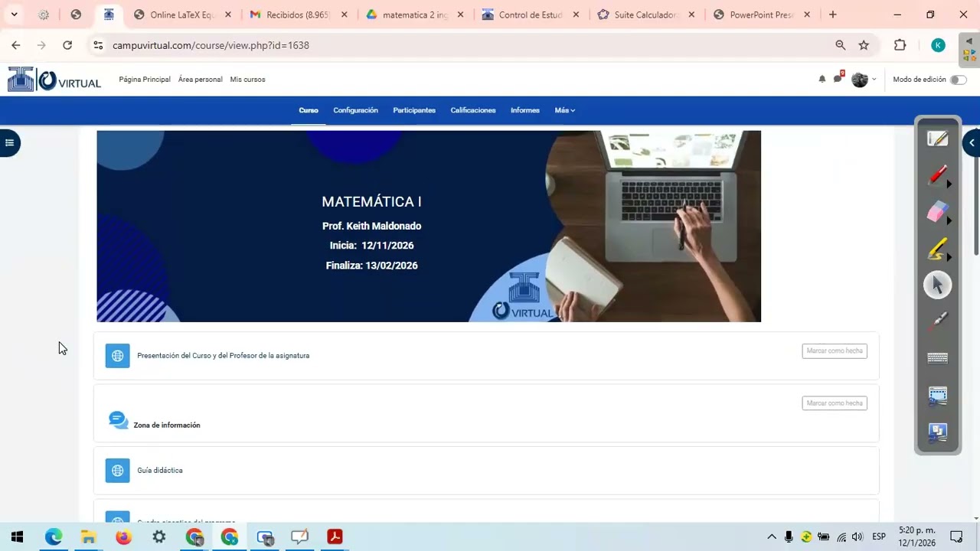Image resolution: width=980 pixels, height=551 pixels.
Task: Open a new browser tab
Action: pos(833,15)
